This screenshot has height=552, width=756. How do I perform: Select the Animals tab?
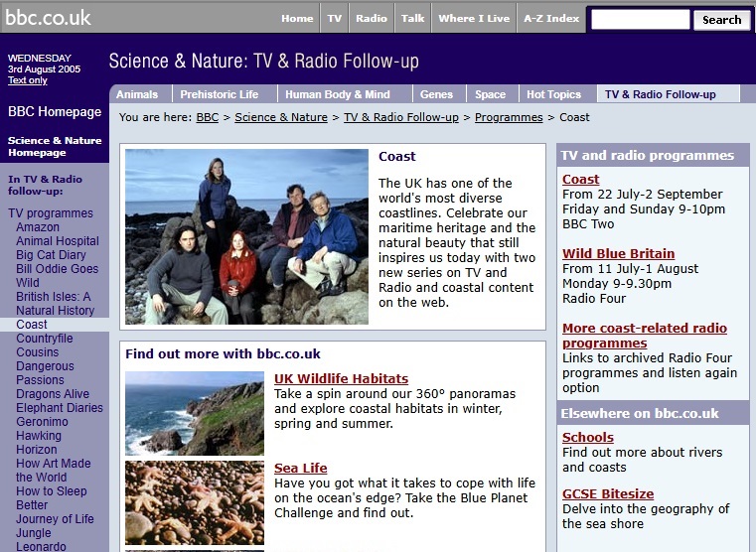[137, 94]
